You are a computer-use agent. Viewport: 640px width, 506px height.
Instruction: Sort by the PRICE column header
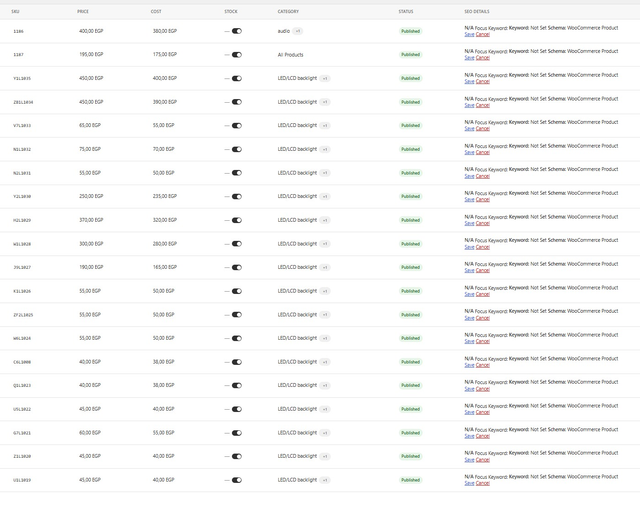coord(83,11)
